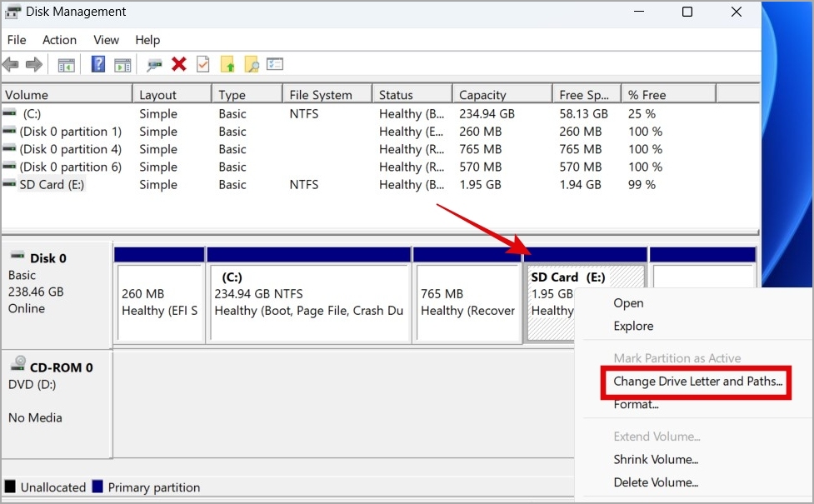Open Help via the blue question mark icon
The width and height of the screenshot is (814, 504).
(98, 64)
